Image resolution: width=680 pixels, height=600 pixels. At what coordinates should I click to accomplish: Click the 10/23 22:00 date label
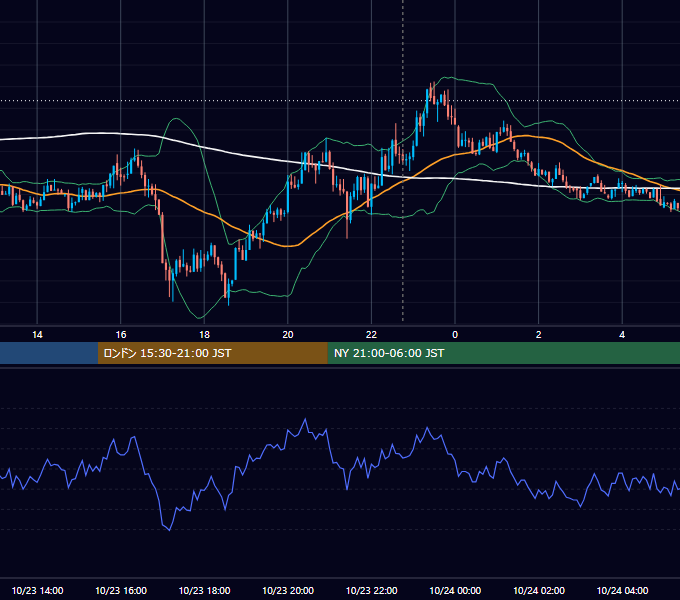tap(371, 590)
